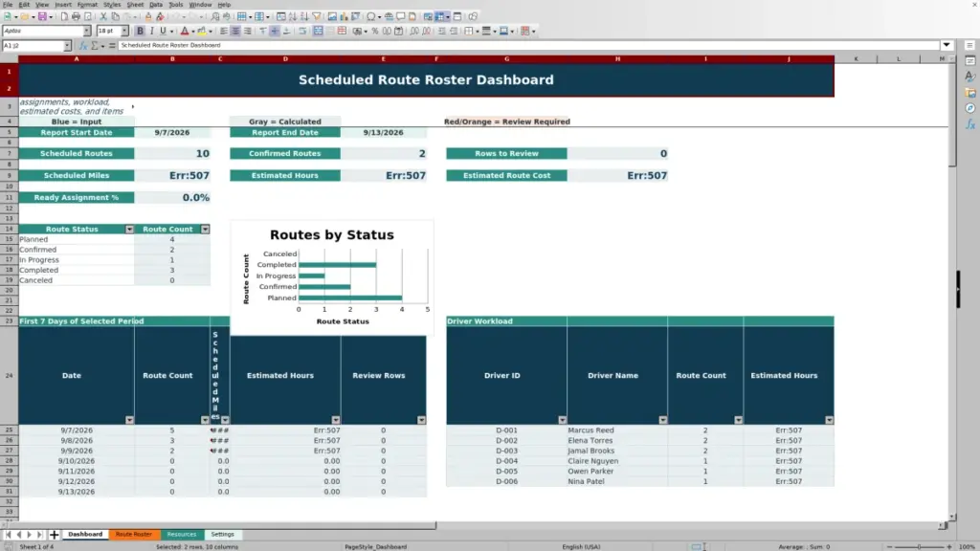This screenshot has width=980, height=551.
Task: Click the Report Start Date cell 9/7/2026
Action: click(x=172, y=132)
